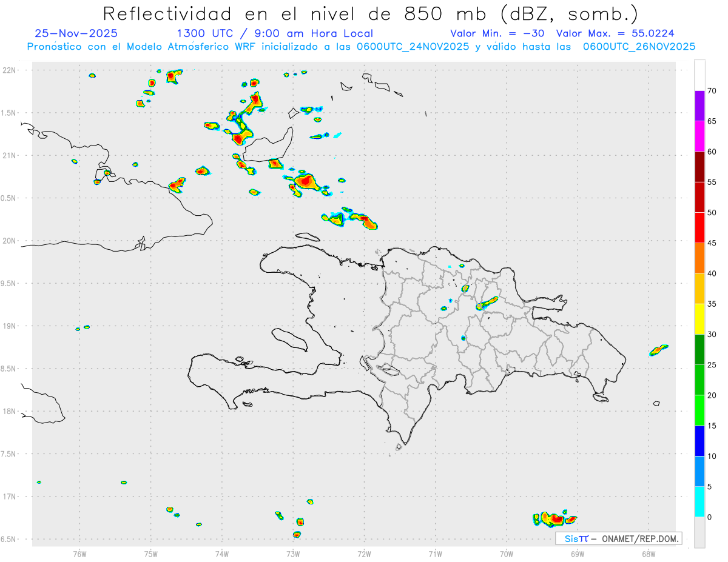Viewport: 728px width, 562px height.
Task: Select the '10' value on the colorbar scale
Action: click(712, 456)
